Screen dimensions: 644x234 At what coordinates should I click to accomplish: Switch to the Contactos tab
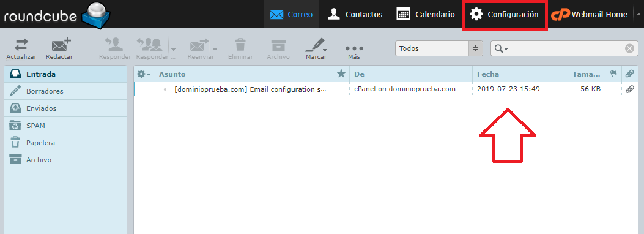pyautogui.click(x=355, y=14)
